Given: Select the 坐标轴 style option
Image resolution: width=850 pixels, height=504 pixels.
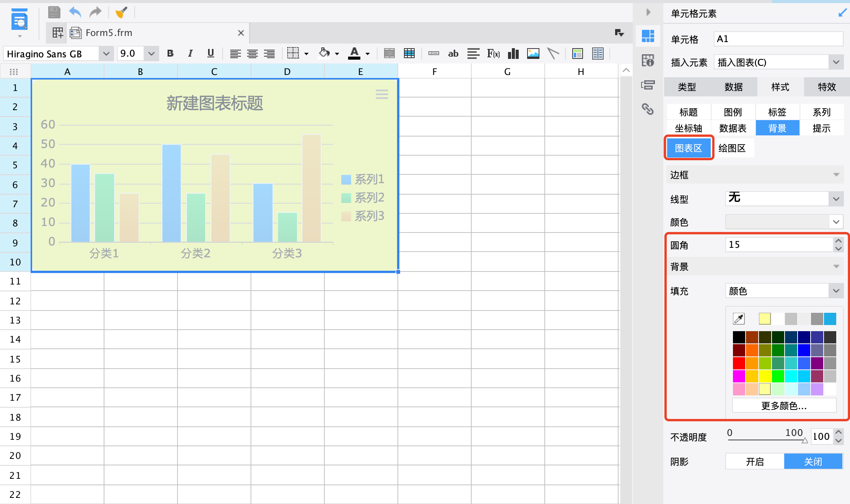Looking at the screenshot, I should point(689,128).
